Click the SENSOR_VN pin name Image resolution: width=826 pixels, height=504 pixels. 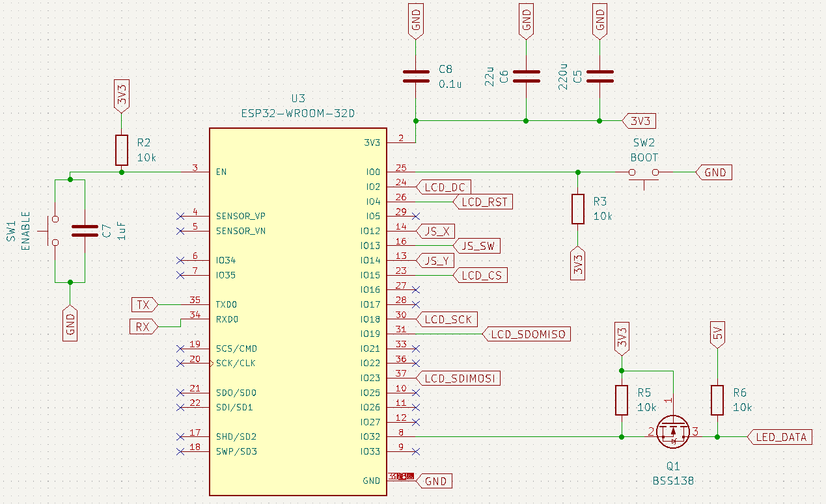240,231
